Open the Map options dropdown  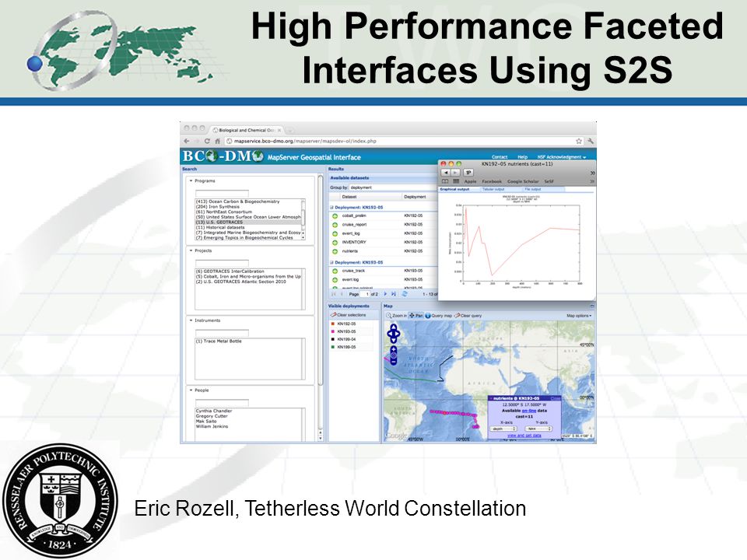coord(579,316)
